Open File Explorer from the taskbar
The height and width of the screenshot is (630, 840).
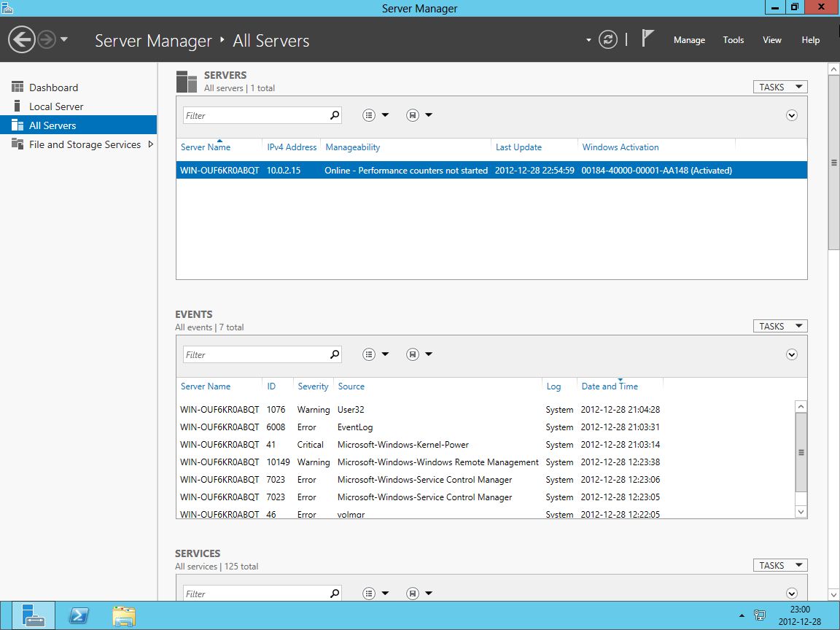click(x=124, y=615)
